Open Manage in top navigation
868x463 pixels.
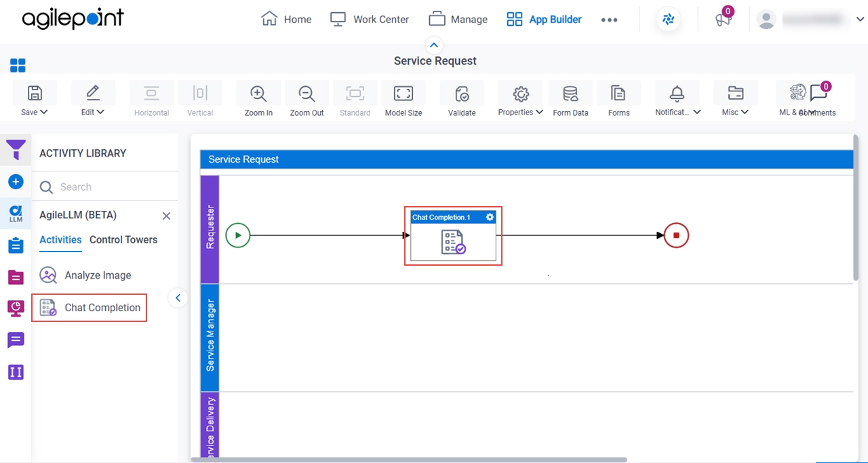[x=458, y=19]
